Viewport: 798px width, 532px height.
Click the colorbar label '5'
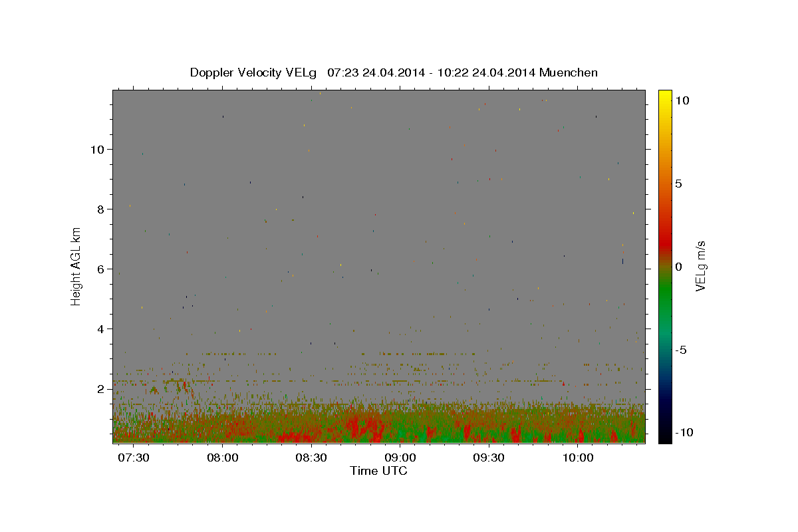click(678, 184)
